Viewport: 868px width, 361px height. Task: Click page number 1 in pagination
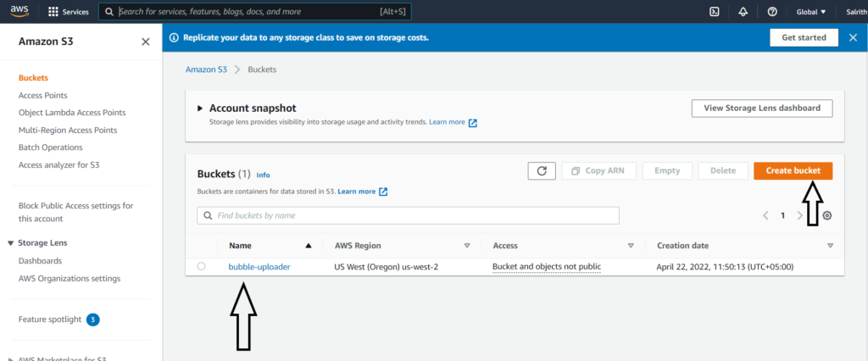coord(782,215)
